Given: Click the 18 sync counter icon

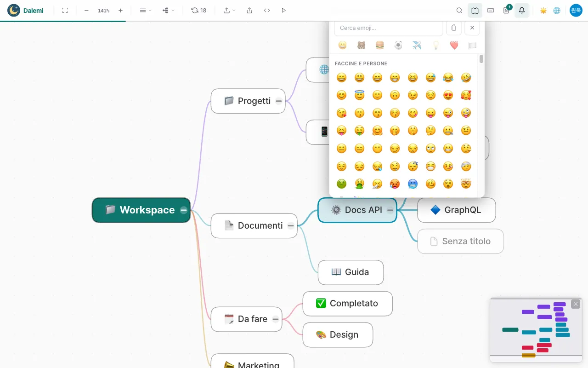Looking at the screenshot, I should pyautogui.click(x=199, y=10).
